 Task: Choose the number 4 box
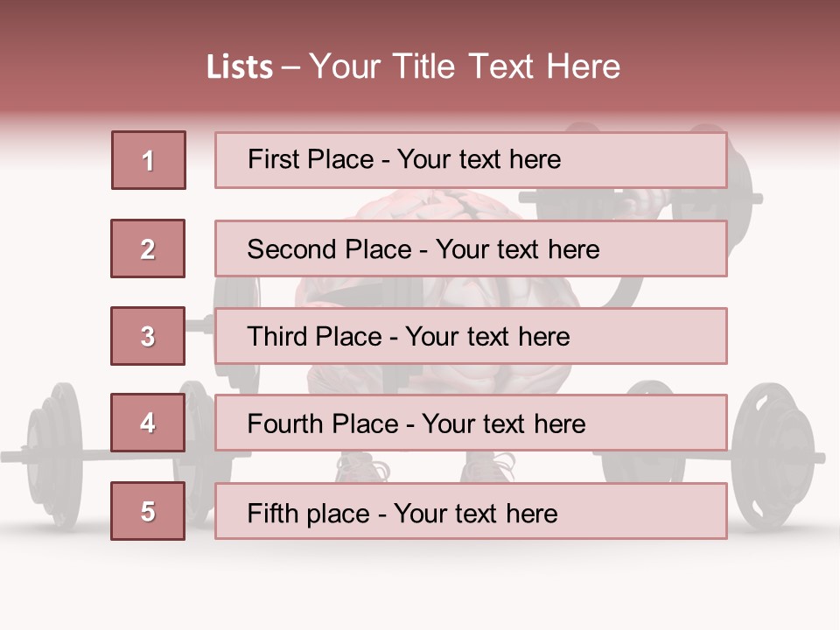[148, 423]
